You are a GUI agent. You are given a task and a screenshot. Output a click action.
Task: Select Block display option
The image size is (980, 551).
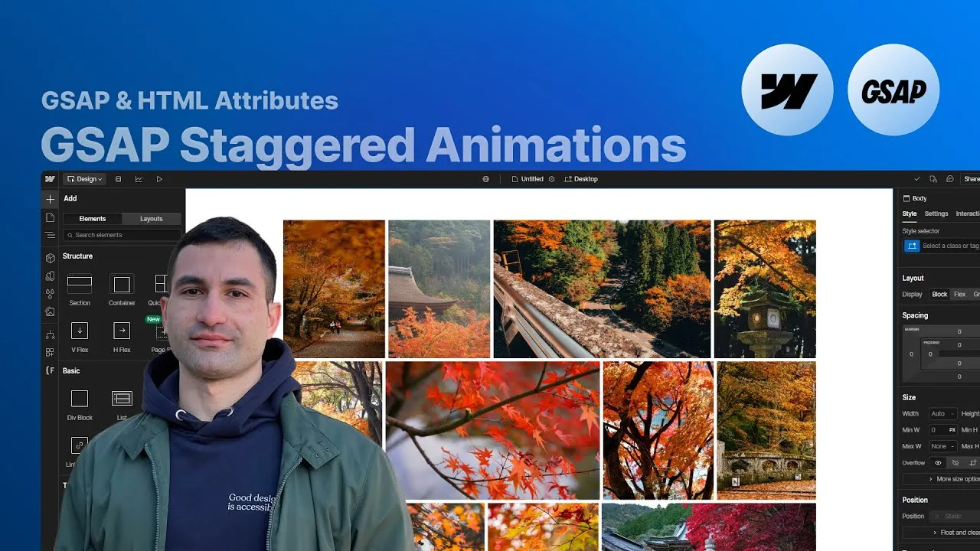(x=939, y=295)
